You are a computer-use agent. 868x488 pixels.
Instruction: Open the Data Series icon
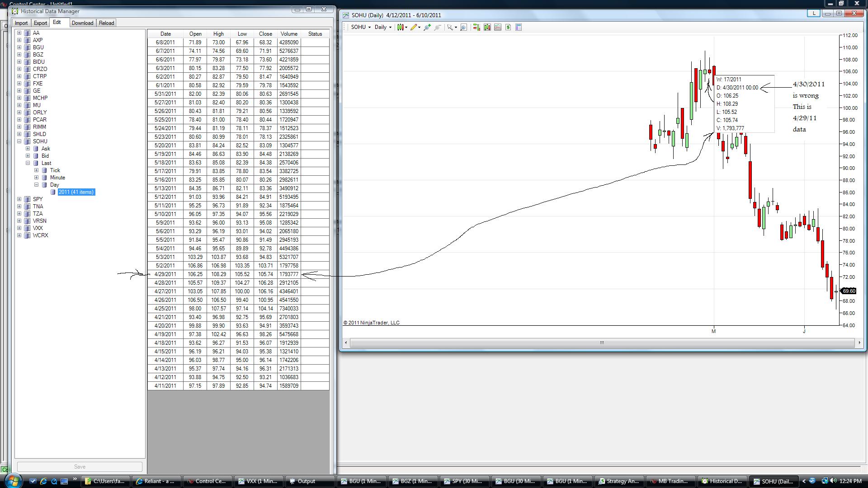[487, 27]
